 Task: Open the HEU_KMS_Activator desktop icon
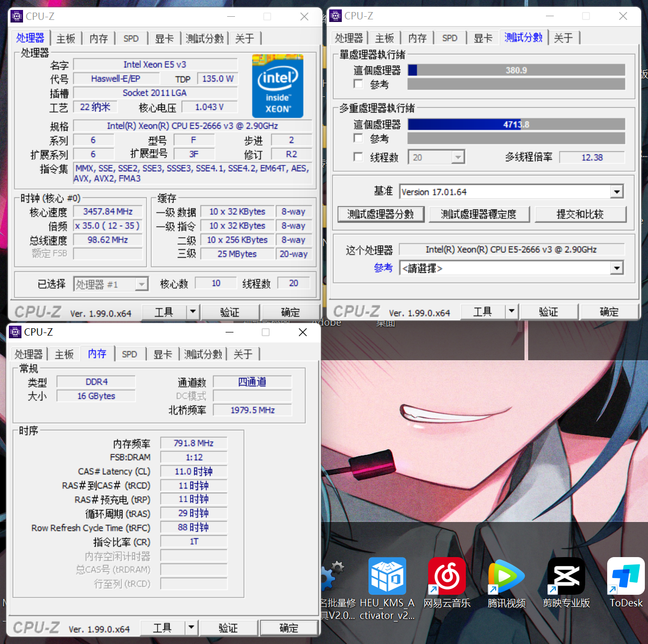coord(387,576)
